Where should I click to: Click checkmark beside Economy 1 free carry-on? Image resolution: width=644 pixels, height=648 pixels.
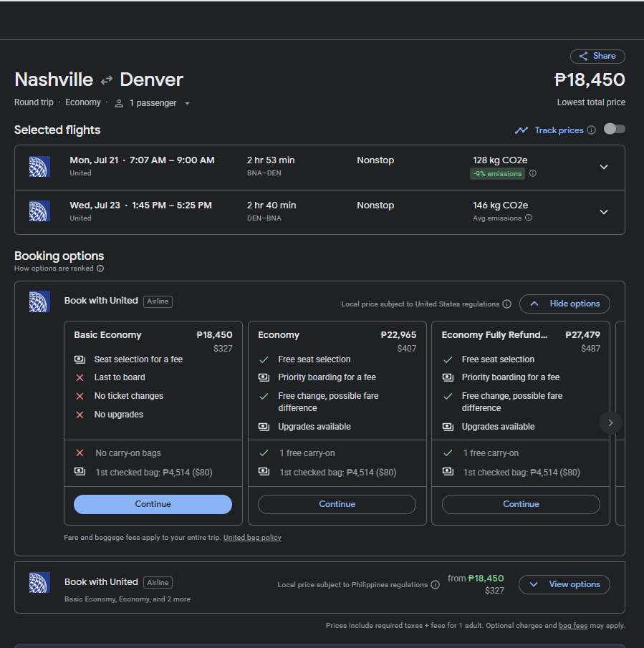[x=264, y=453]
